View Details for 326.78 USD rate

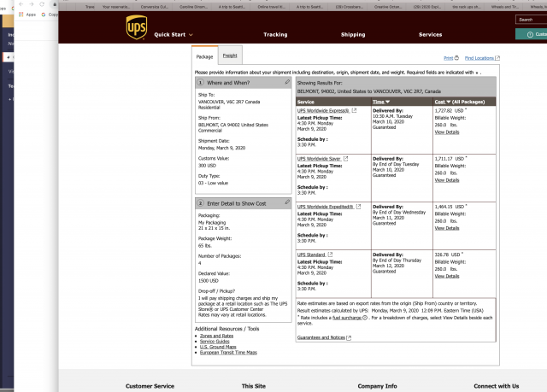(447, 277)
